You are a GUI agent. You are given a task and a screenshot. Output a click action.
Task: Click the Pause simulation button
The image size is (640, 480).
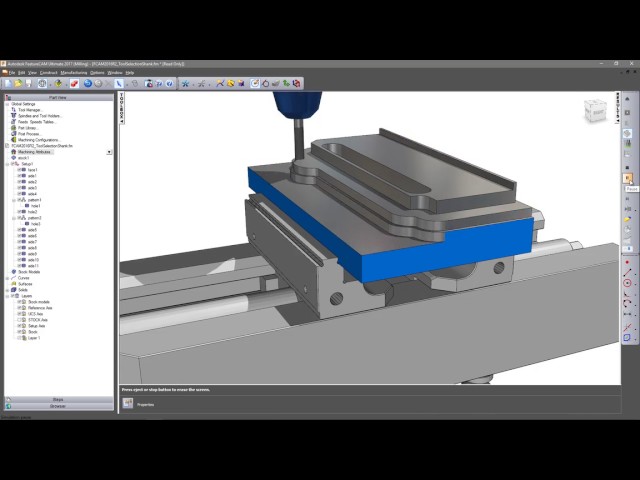coord(627,178)
